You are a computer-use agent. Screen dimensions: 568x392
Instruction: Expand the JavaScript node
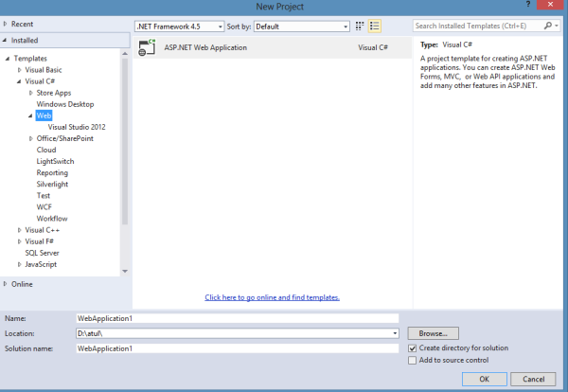pos(19,264)
